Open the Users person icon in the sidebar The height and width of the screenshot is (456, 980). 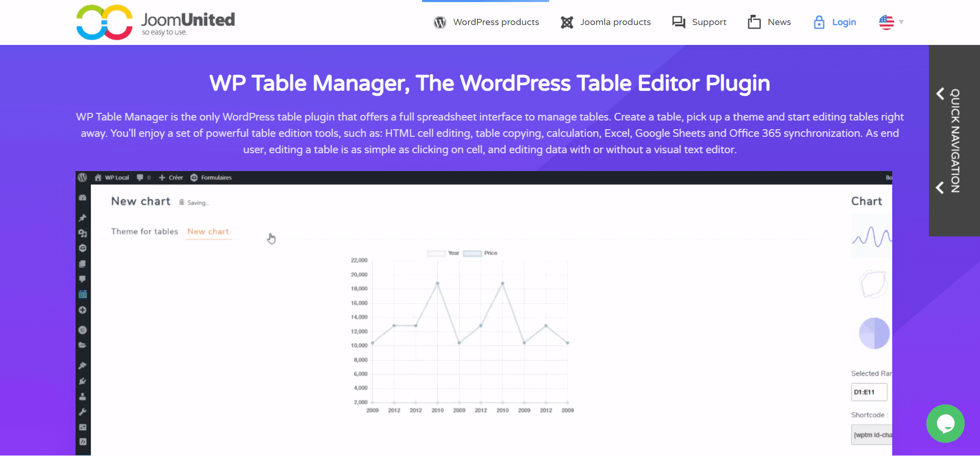(83, 396)
